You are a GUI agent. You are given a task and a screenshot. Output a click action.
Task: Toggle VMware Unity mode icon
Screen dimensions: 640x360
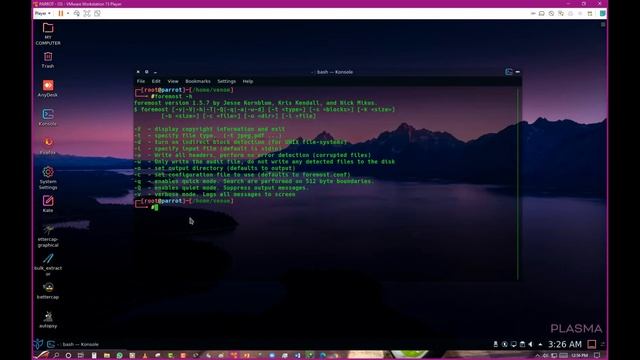coord(97,13)
